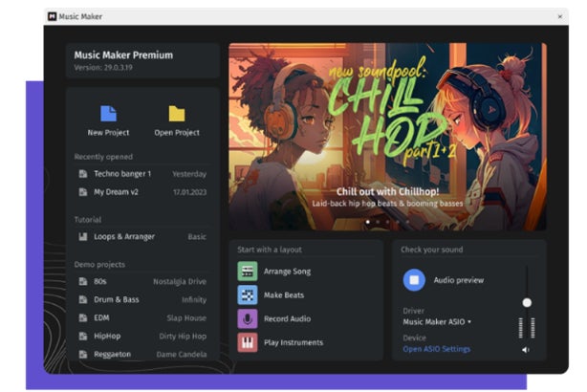Click project icon beside Reggaeton demo
587x392 pixels.
[x=83, y=354]
